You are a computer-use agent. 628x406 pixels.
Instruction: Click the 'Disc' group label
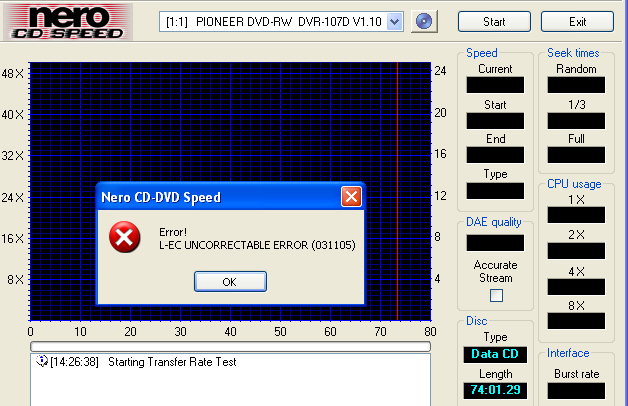(477, 321)
